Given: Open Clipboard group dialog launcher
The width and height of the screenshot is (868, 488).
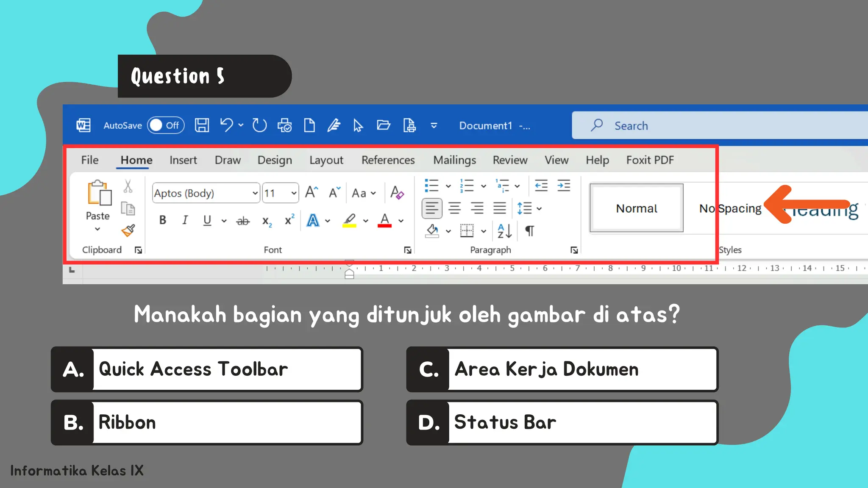Looking at the screenshot, I should point(138,250).
